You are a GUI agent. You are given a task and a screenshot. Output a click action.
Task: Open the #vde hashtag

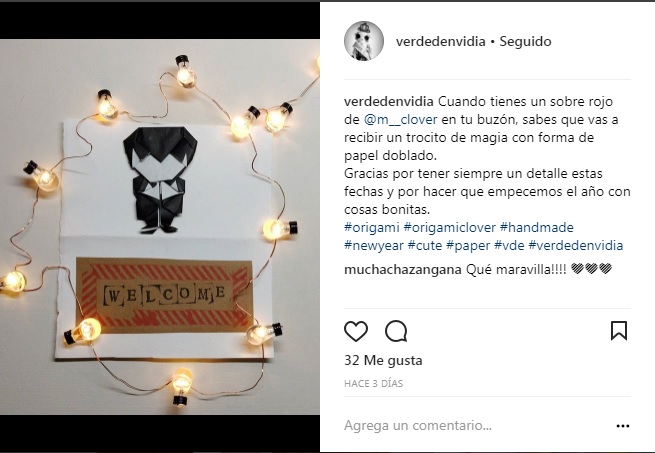509,245
